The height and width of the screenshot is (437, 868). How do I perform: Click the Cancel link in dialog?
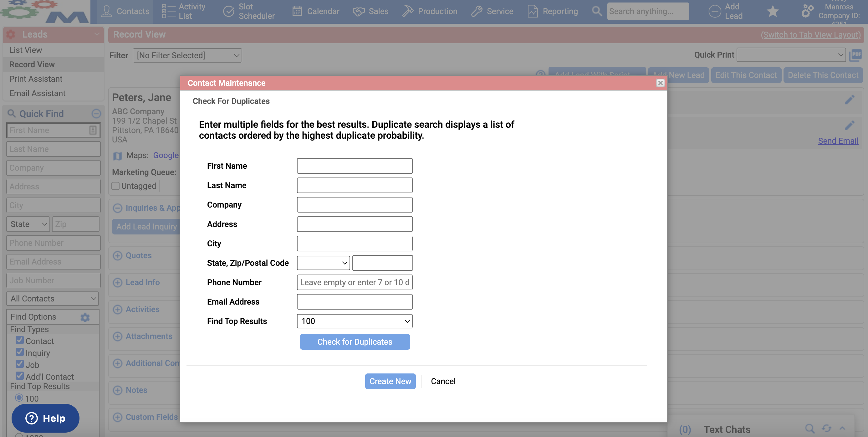tap(443, 381)
